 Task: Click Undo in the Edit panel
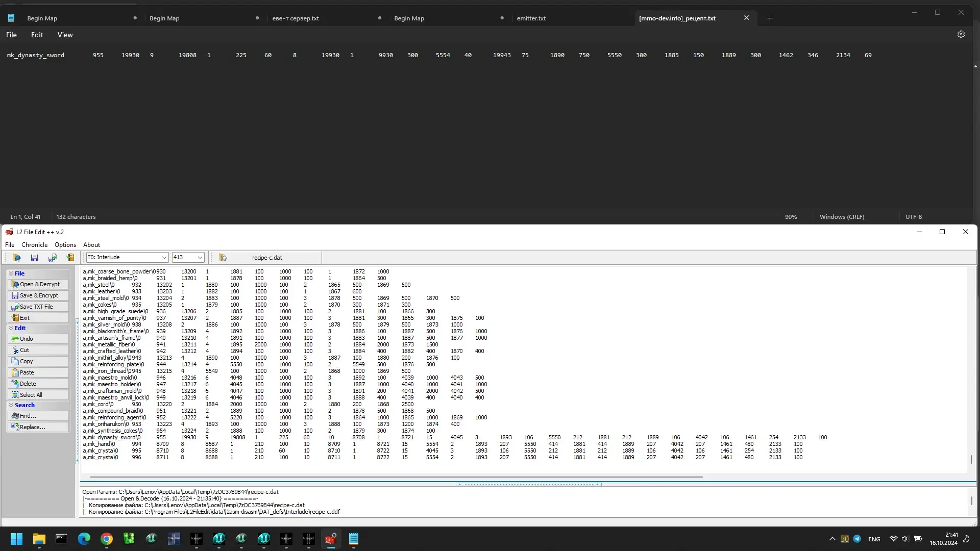coord(38,339)
